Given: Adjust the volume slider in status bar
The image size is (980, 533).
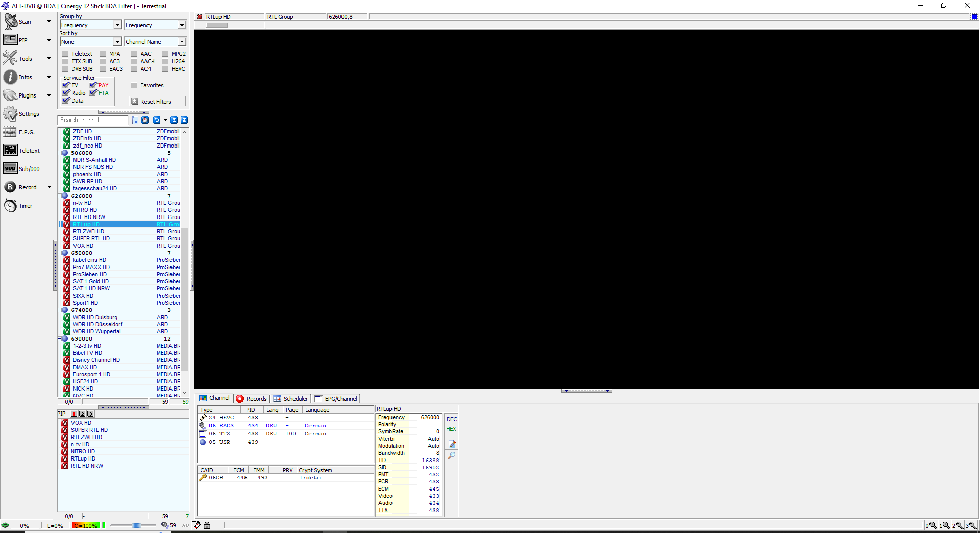Looking at the screenshot, I should [136, 525].
